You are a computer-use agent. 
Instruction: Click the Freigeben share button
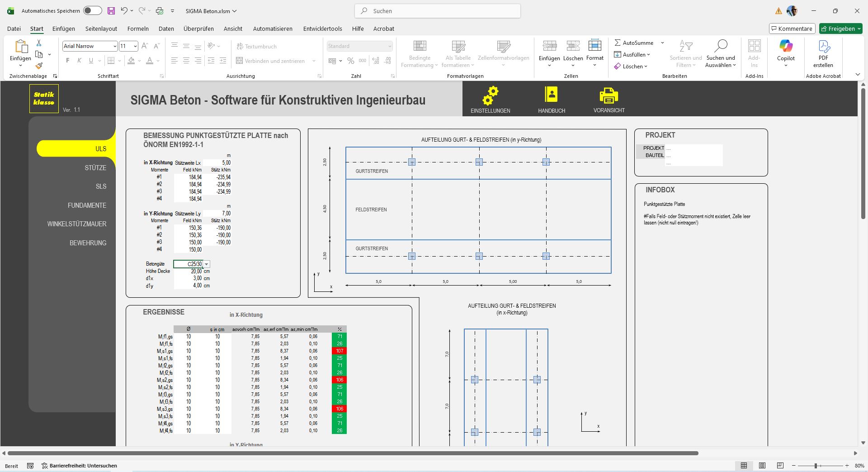point(840,29)
